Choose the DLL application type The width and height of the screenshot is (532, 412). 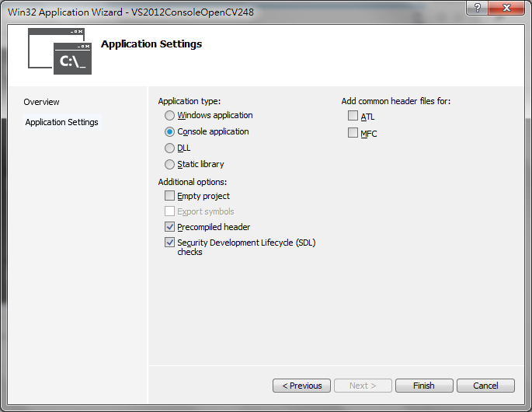(169, 148)
